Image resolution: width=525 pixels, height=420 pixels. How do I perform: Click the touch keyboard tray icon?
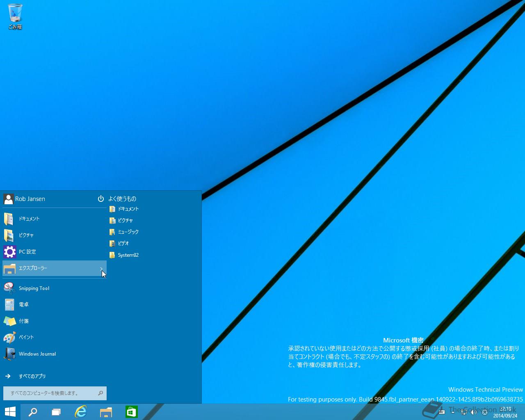click(442, 412)
